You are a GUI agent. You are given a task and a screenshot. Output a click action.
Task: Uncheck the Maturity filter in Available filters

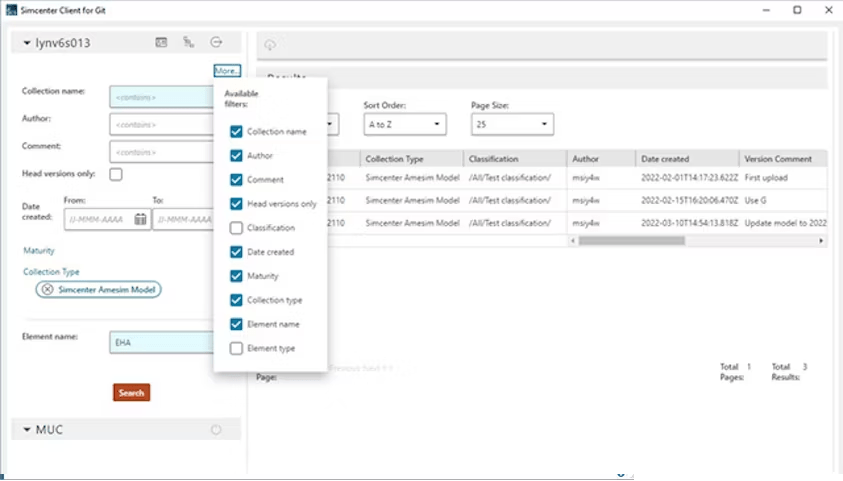pyautogui.click(x=236, y=276)
